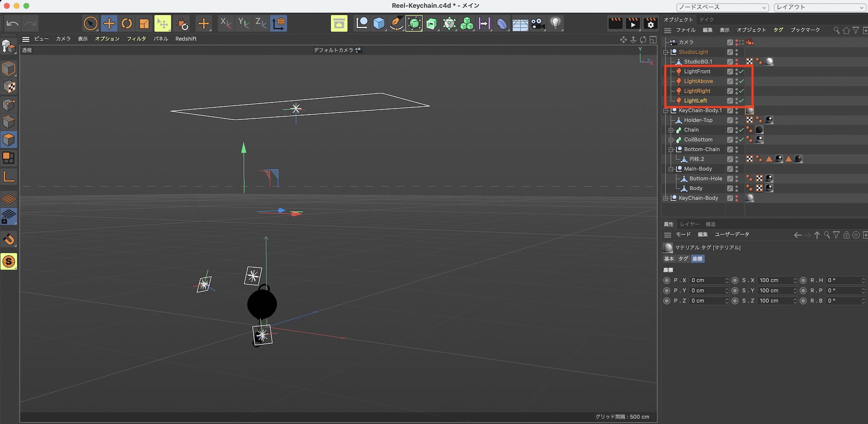
Task: Collapse the StudioLight group
Action: click(666, 52)
